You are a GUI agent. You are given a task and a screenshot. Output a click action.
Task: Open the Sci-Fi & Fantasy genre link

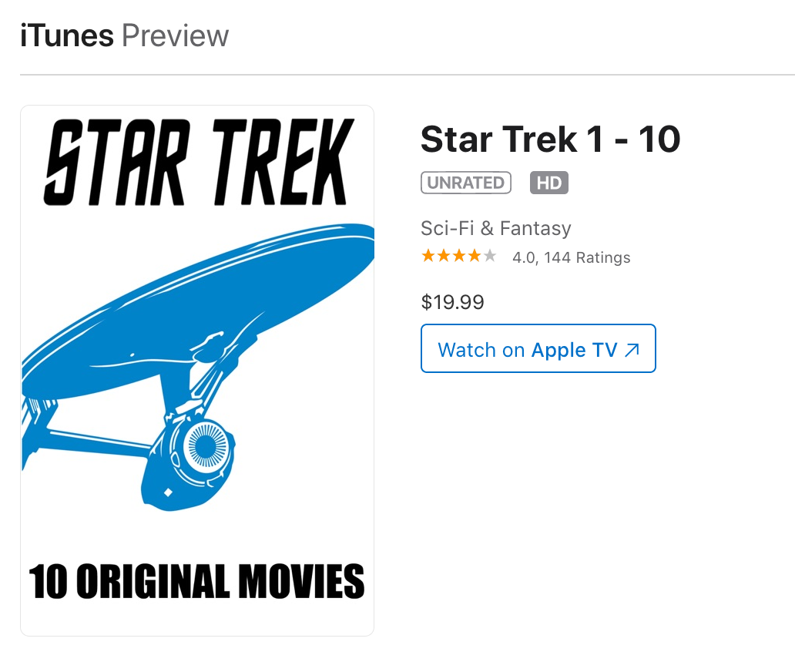point(495,228)
